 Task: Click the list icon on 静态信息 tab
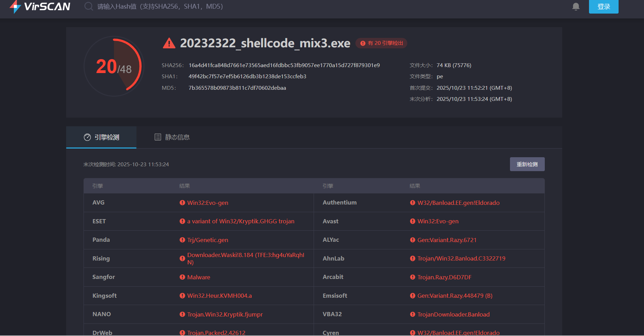[x=158, y=137]
